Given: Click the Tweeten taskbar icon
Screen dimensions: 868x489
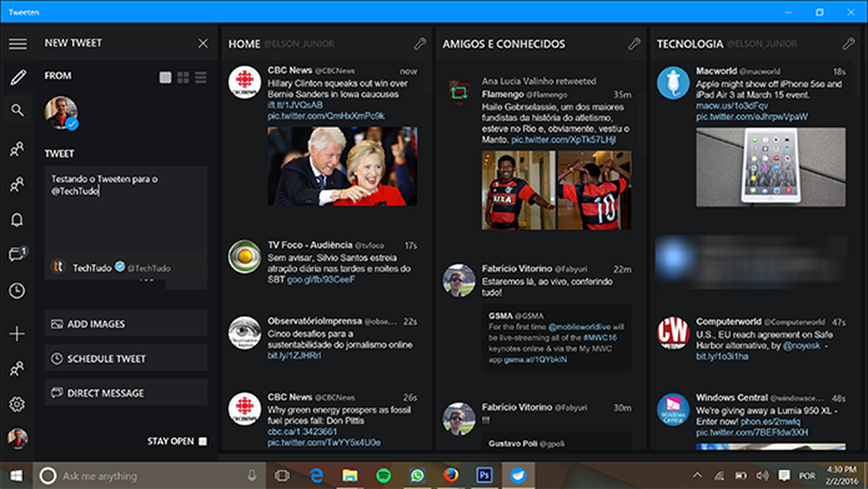Looking at the screenshot, I should click(518, 475).
